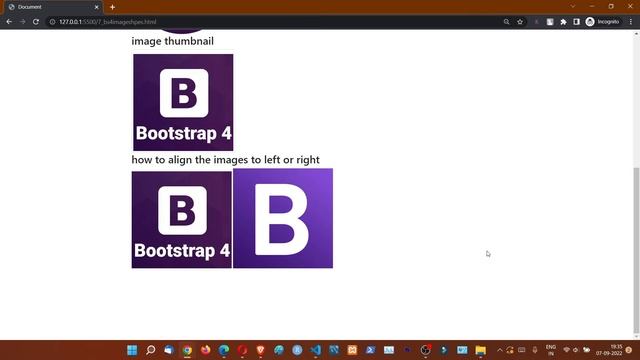Open File Explorer from taskbar

tap(480, 350)
